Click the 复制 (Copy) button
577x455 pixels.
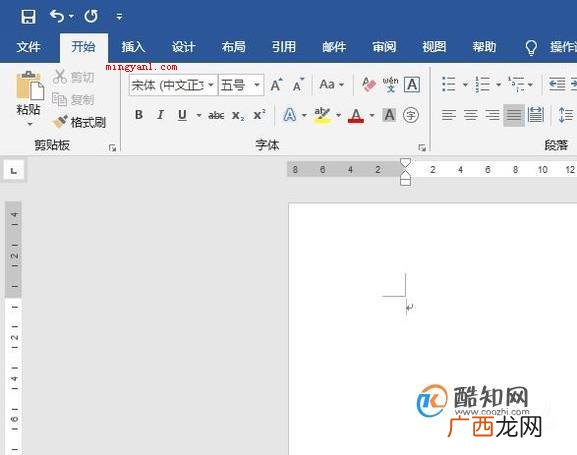click(x=74, y=99)
